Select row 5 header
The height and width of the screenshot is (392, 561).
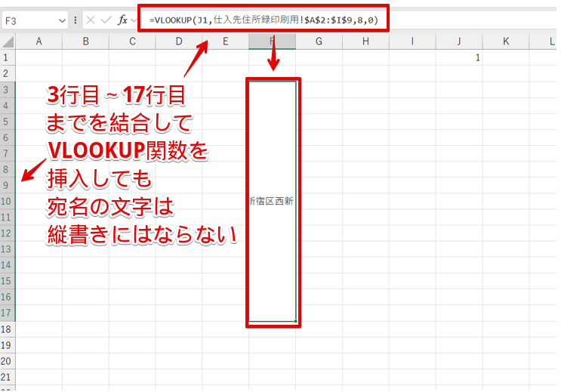(8, 122)
